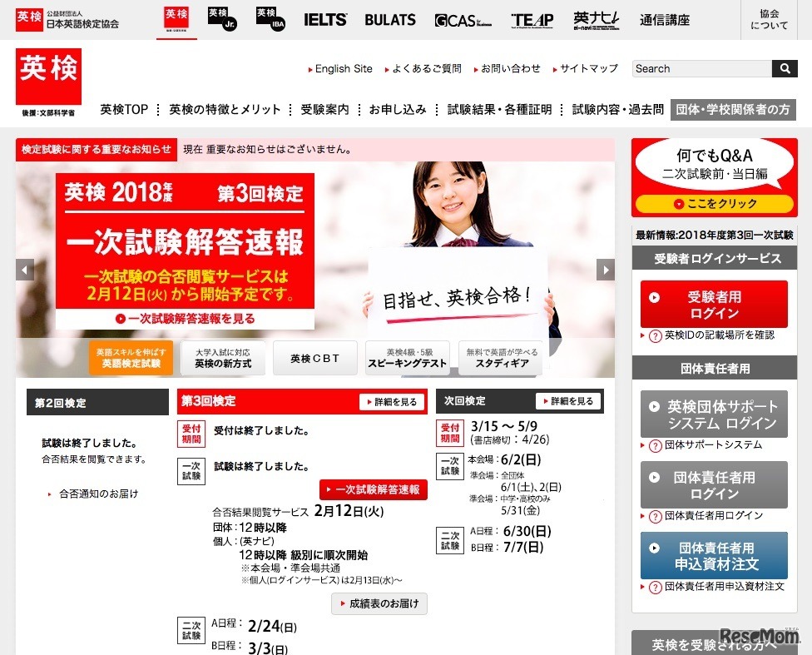The height and width of the screenshot is (655, 812).
Task: Follow the English Site link
Action: (x=344, y=68)
